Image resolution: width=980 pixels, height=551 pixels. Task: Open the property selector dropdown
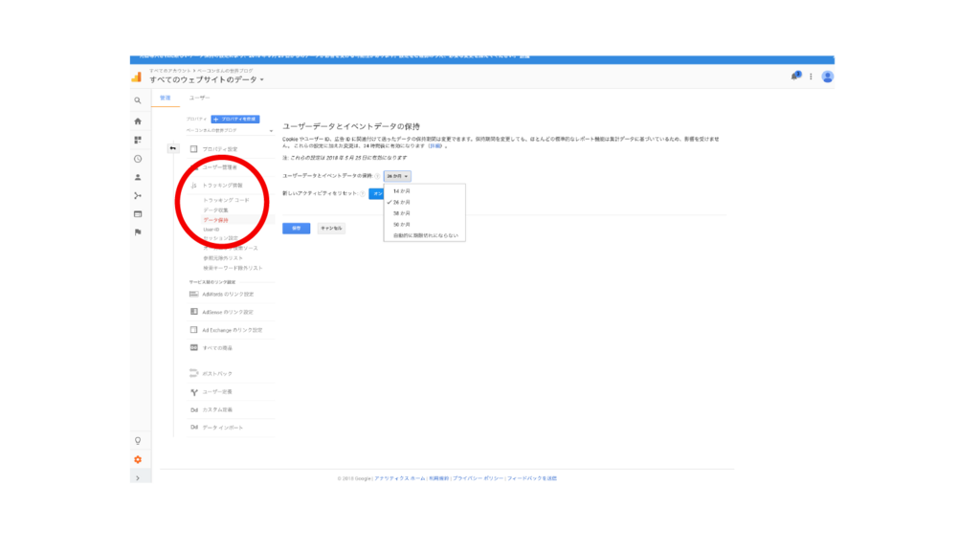click(x=230, y=130)
